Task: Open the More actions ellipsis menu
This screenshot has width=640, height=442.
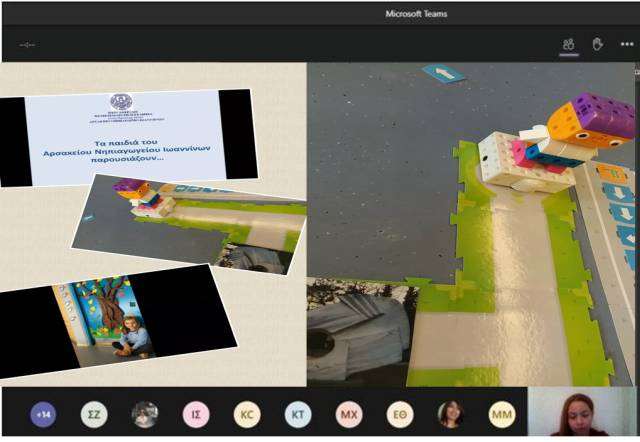Action: click(x=627, y=44)
